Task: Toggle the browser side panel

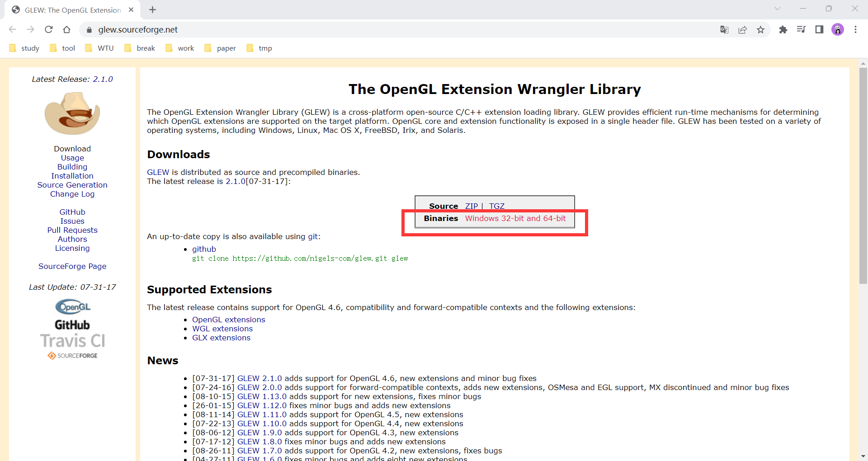Action: click(819, 30)
